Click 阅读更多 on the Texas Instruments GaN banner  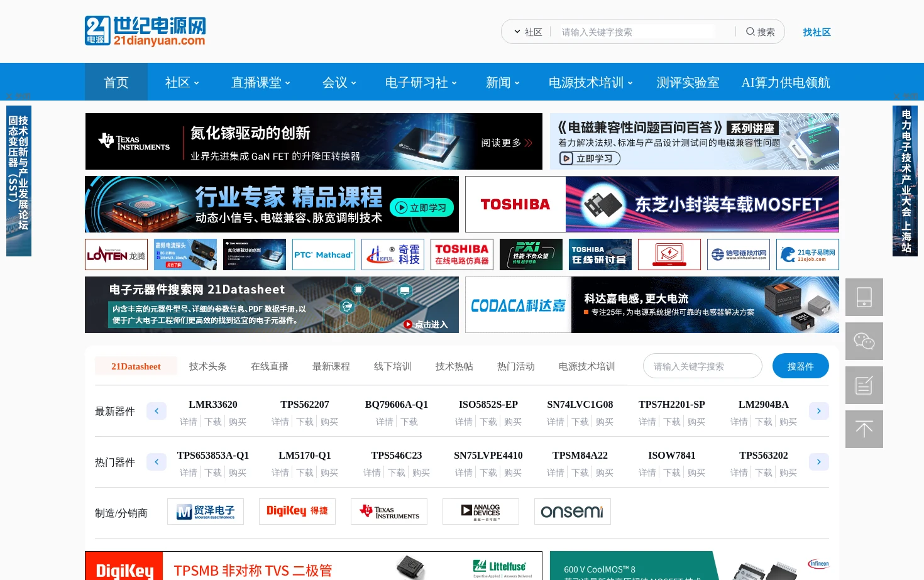(x=507, y=143)
